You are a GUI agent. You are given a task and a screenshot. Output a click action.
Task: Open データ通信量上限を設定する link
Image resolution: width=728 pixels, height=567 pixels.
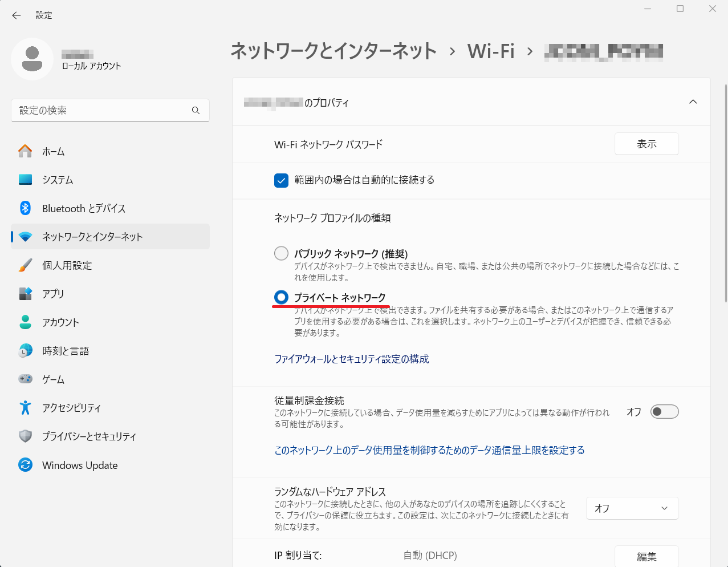pyautogui.click(x=429, y=450)
